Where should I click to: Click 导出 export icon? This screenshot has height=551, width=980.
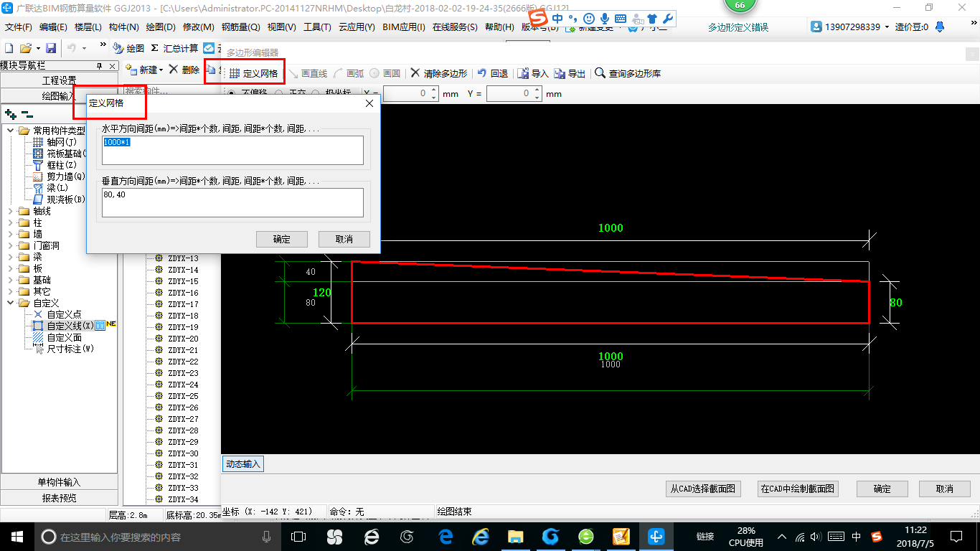[570, 73]
